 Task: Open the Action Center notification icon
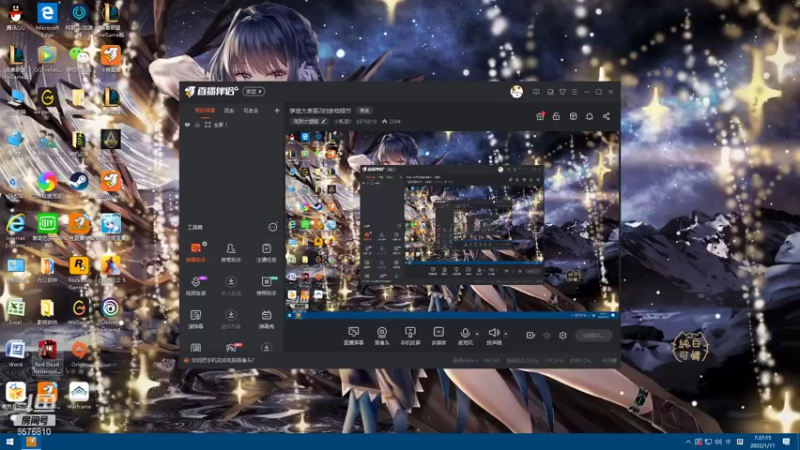click(787, 442)
